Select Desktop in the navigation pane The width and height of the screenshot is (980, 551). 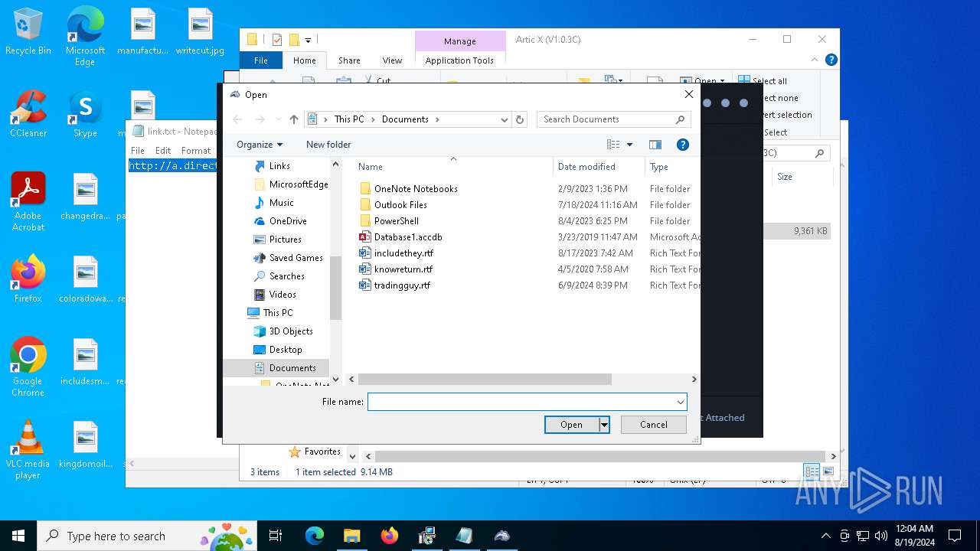285,350
